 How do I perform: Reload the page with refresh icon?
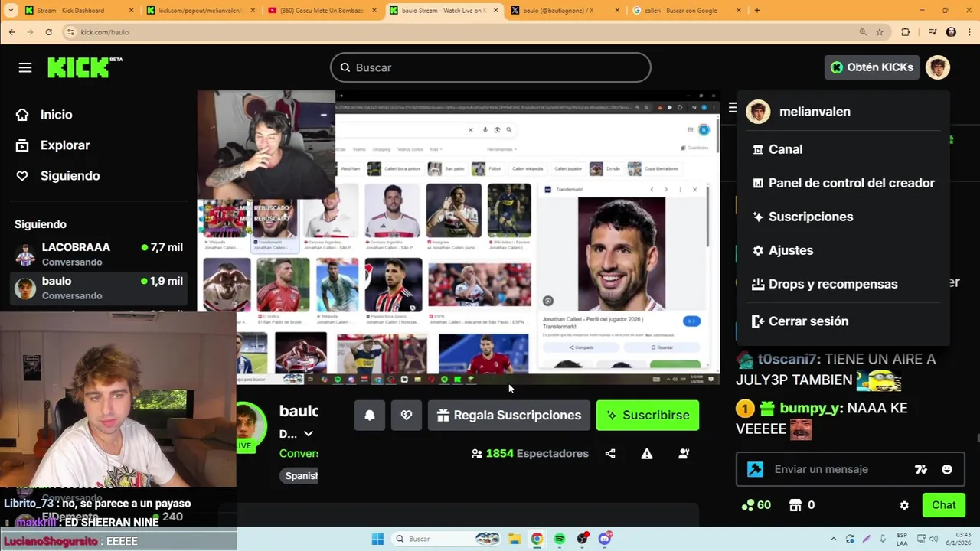pos(48,32)
